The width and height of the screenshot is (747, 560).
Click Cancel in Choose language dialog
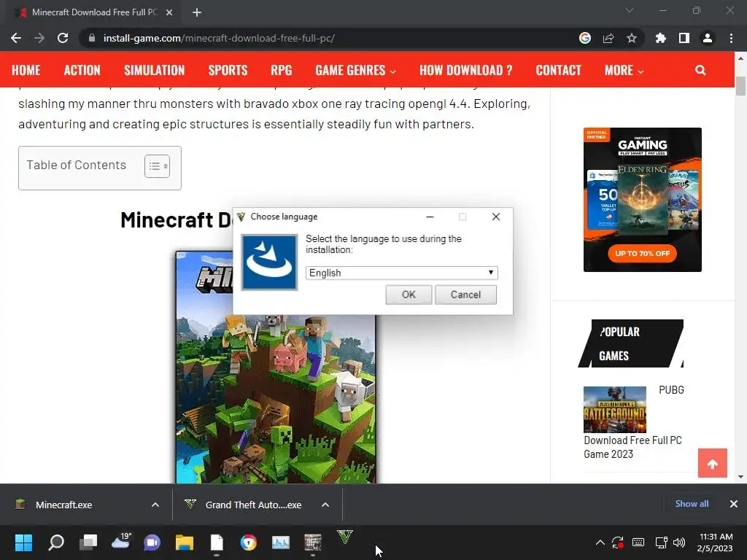[x=466, y=295]
